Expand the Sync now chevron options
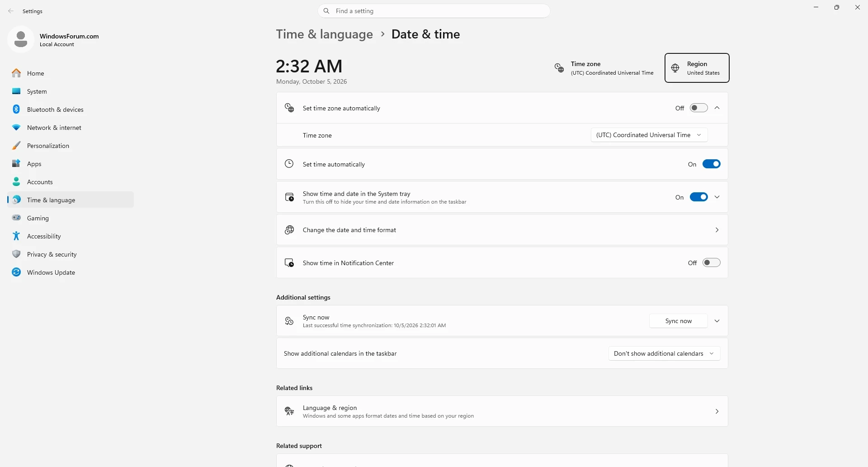 click(717, 321)
